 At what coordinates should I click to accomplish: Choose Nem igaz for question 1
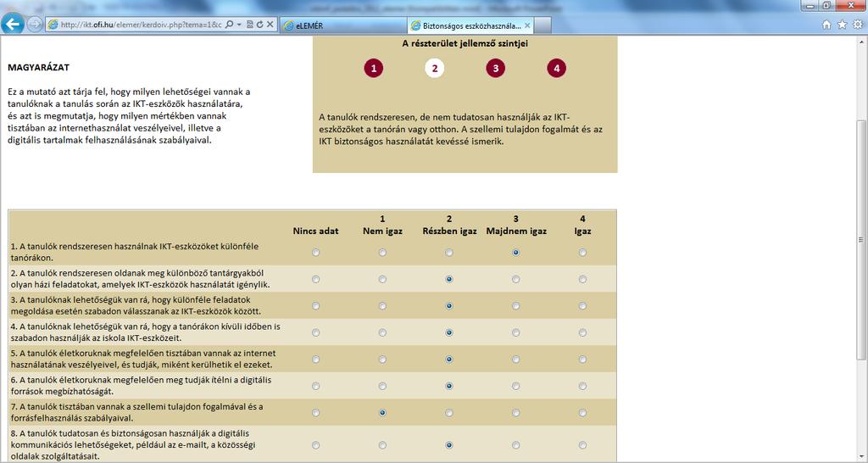click(382, 253)
